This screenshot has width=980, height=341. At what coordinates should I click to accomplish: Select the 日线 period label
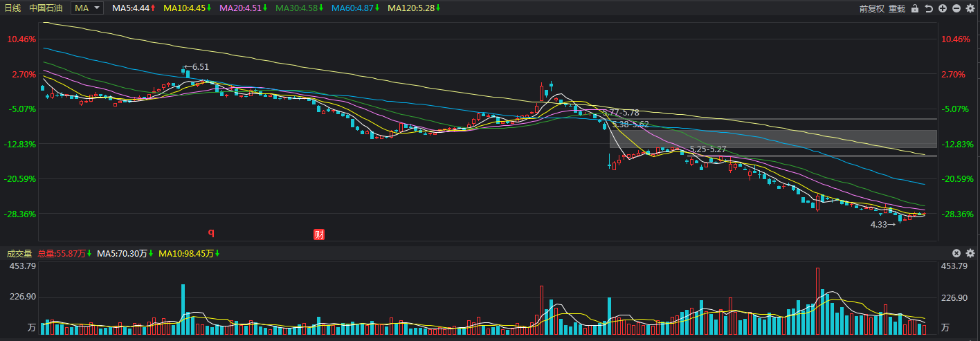pos(13,8)
